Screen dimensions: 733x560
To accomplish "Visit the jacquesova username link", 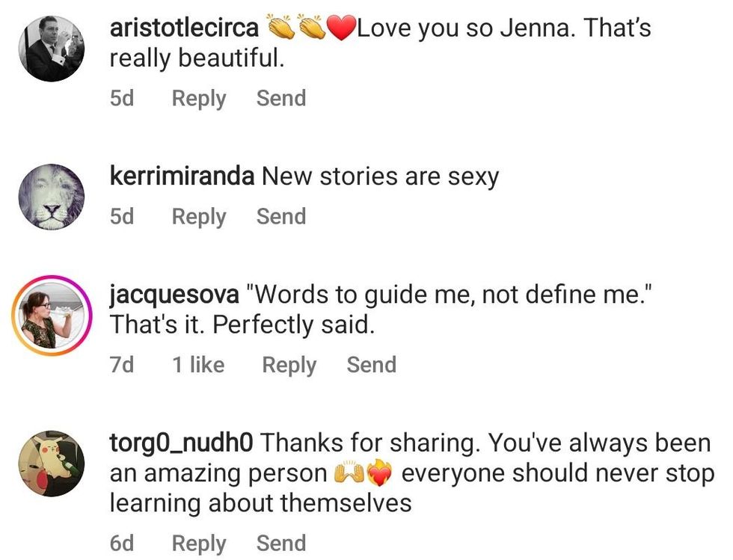I will [x=174, y=295].
